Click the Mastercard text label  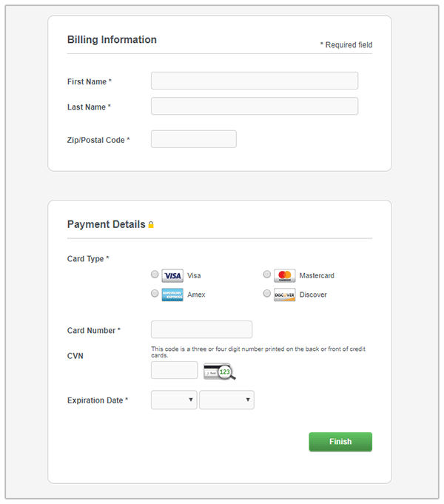click(317, 276)
